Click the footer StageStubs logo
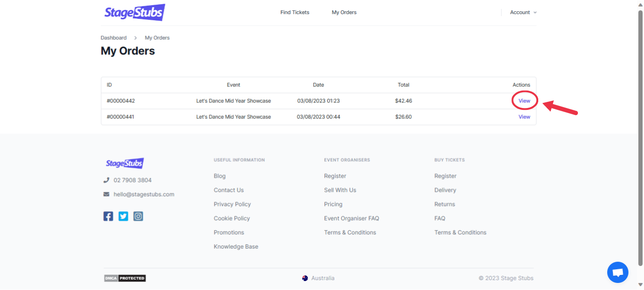The width and height of the screenshot is (644, 290). click(125, 164)
